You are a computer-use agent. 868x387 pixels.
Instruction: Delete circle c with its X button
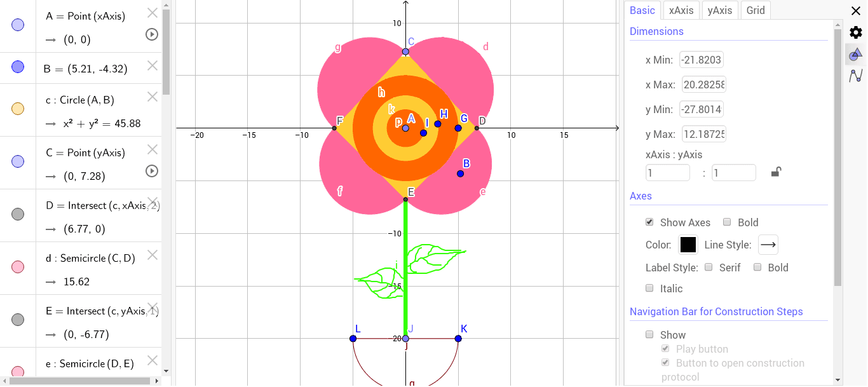[152, 97]
